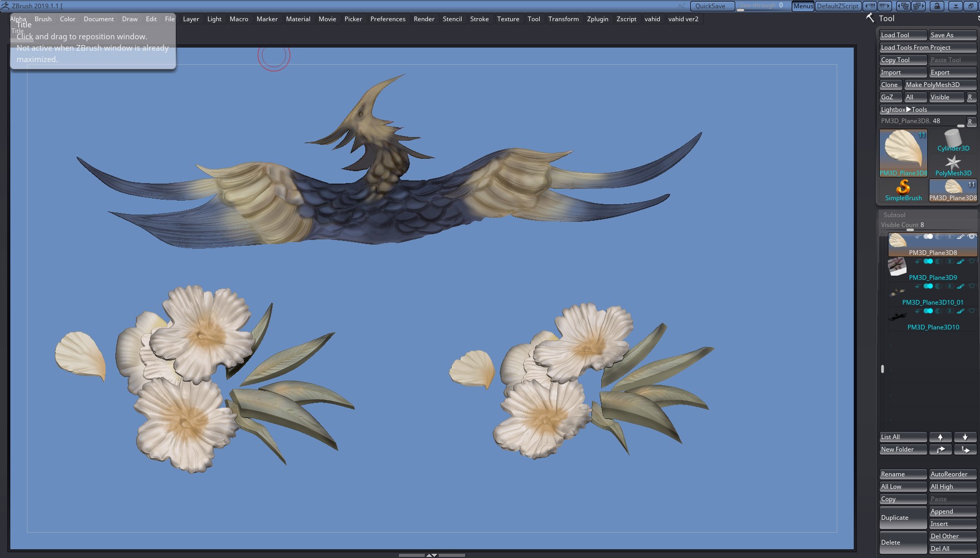The image size is (980, 558).
Task: Toggle polypaint brush icon on PM3D_Plane3D8 subtool
Action: tap(960, 237)
